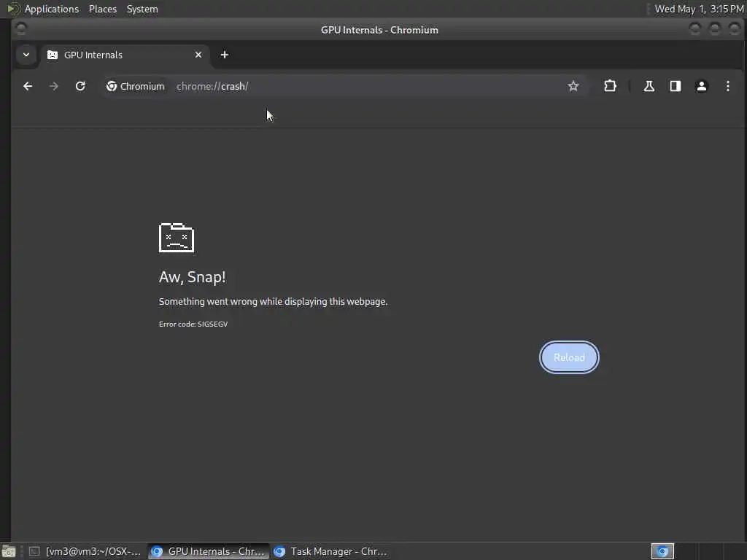Click the window menu button in title bar
Screen dimensions: 747x560
[21, 29]
